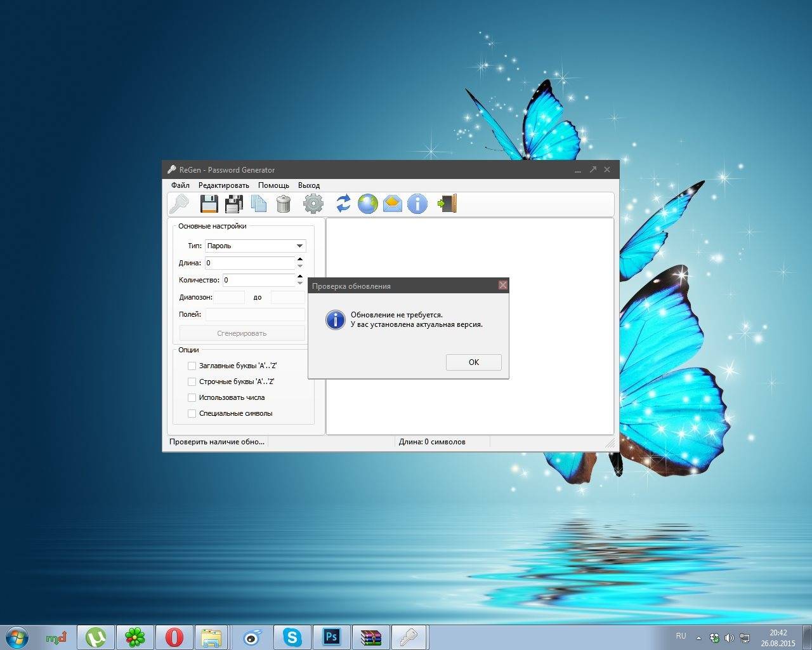Click the door exit icon in toolbar
Viewport: 812px width, 650px height.
click(447, 204)
